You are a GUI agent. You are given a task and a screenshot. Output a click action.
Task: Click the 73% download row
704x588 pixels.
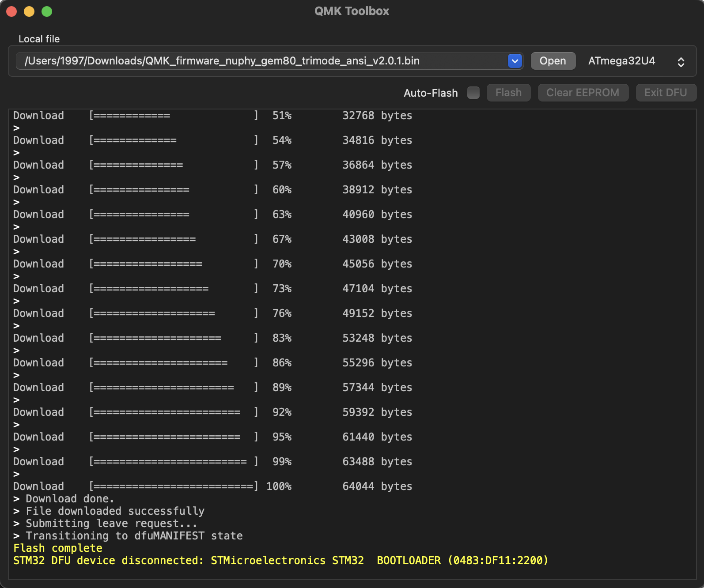[x=213, y=289]
